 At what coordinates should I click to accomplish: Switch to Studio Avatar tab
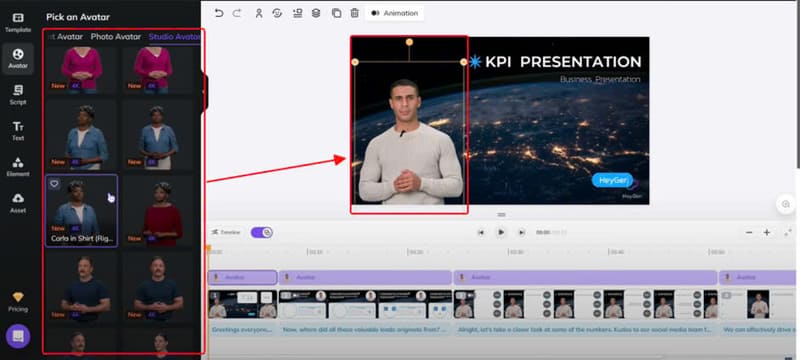(174, 37)
